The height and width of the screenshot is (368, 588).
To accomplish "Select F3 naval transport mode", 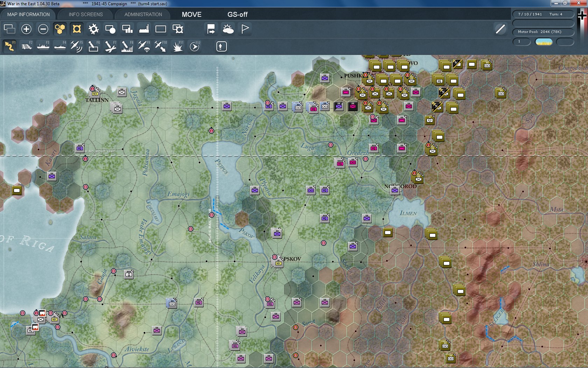I will click(x=43, y=46).
